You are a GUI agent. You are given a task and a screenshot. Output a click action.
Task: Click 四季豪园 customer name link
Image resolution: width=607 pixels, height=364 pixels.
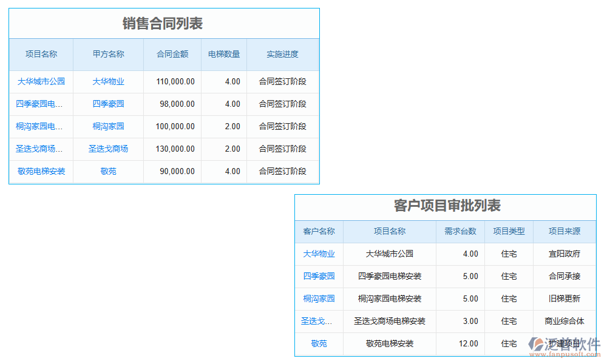point(318,276)
